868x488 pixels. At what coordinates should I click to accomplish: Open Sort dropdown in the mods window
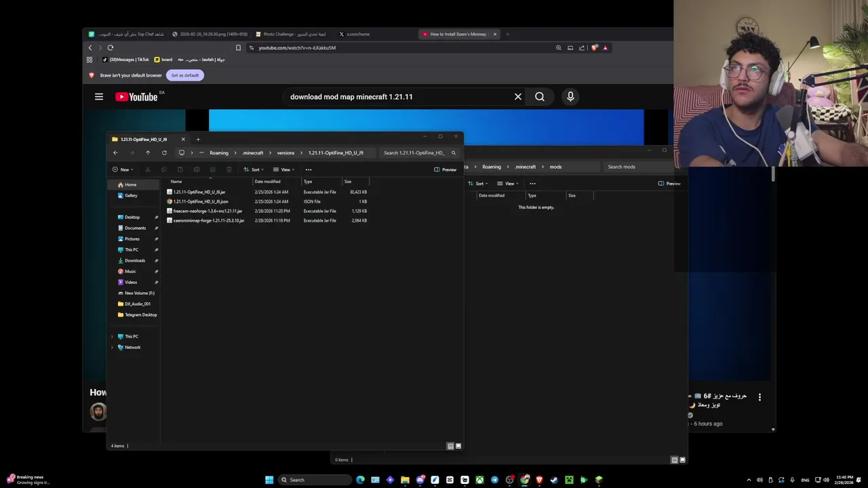479,184
